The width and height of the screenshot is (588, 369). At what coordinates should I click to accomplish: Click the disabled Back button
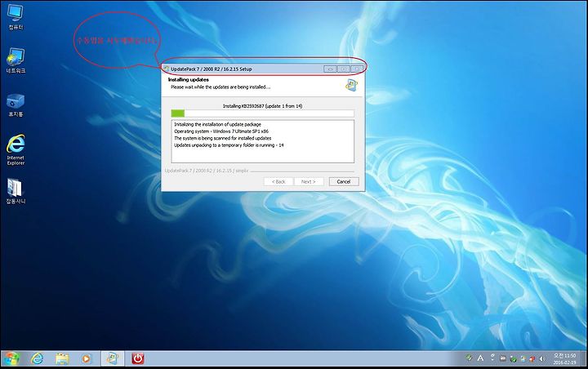[278, 182]
